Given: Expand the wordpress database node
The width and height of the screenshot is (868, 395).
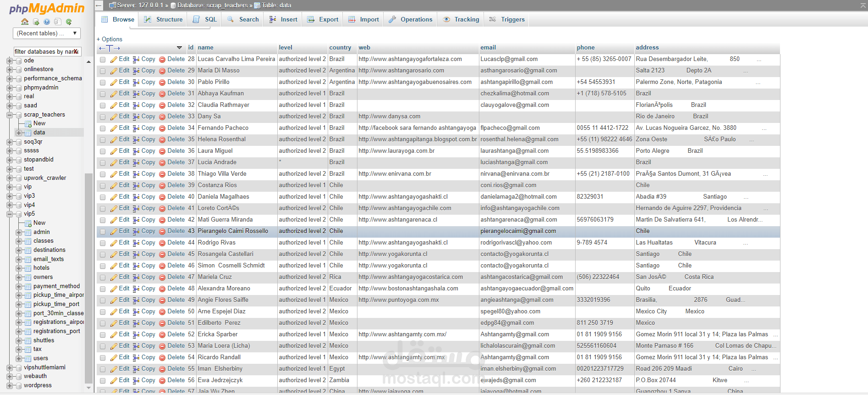Looking at the screenshot, I should (9, 385).
